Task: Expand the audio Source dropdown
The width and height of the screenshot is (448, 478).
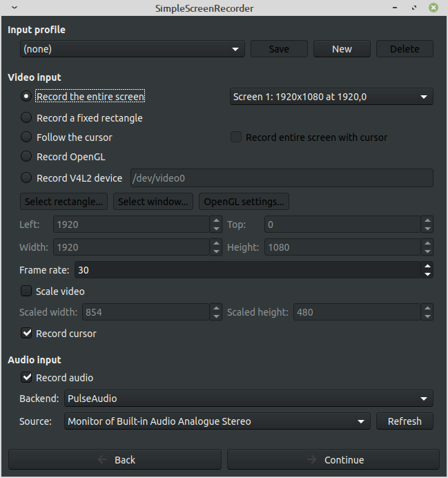Action: tap(217, 421)
